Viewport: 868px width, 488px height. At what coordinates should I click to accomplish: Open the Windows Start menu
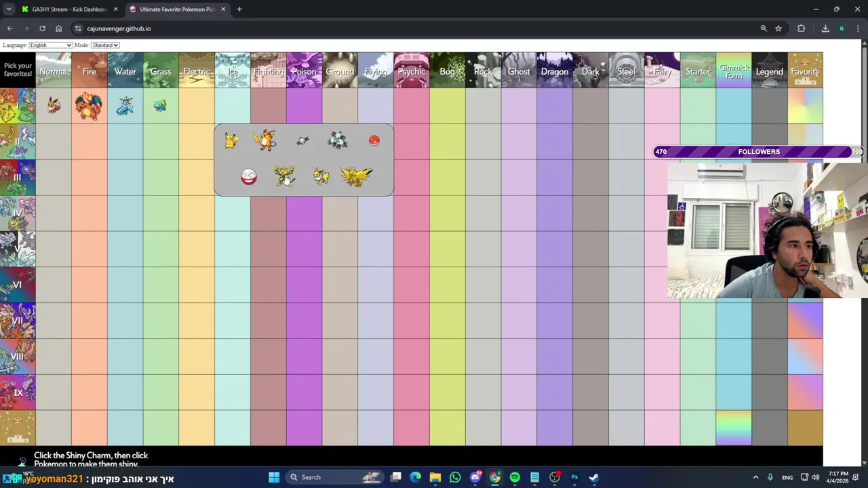pos(274,477)
